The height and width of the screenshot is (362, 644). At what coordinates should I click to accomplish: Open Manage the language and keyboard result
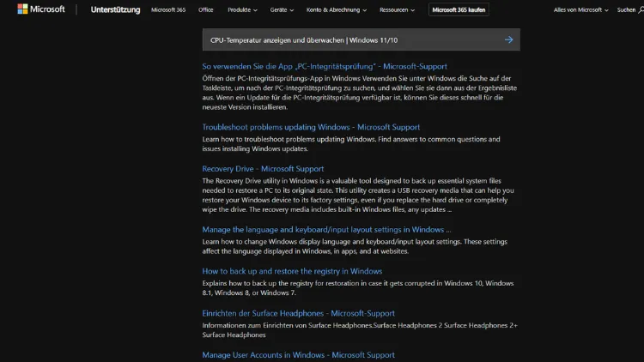pos(326,230)
